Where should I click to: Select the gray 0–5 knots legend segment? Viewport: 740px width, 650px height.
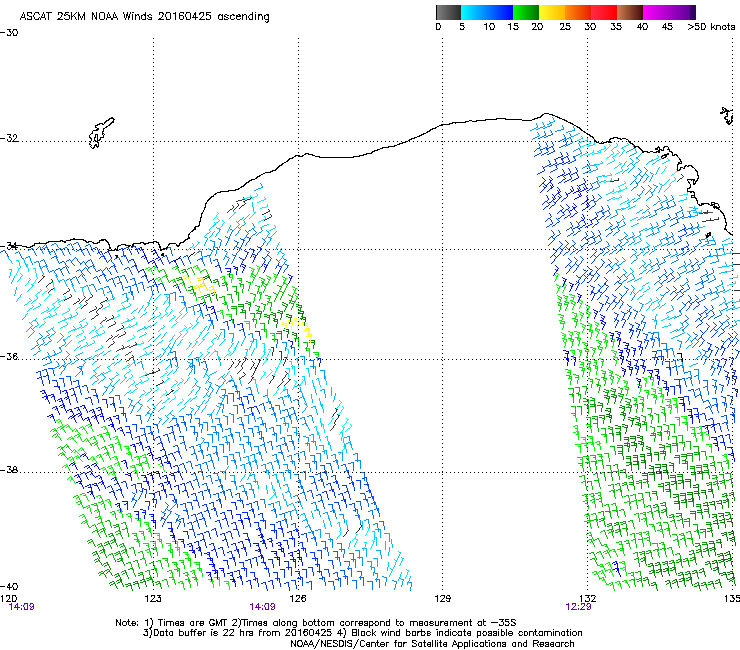448,12
